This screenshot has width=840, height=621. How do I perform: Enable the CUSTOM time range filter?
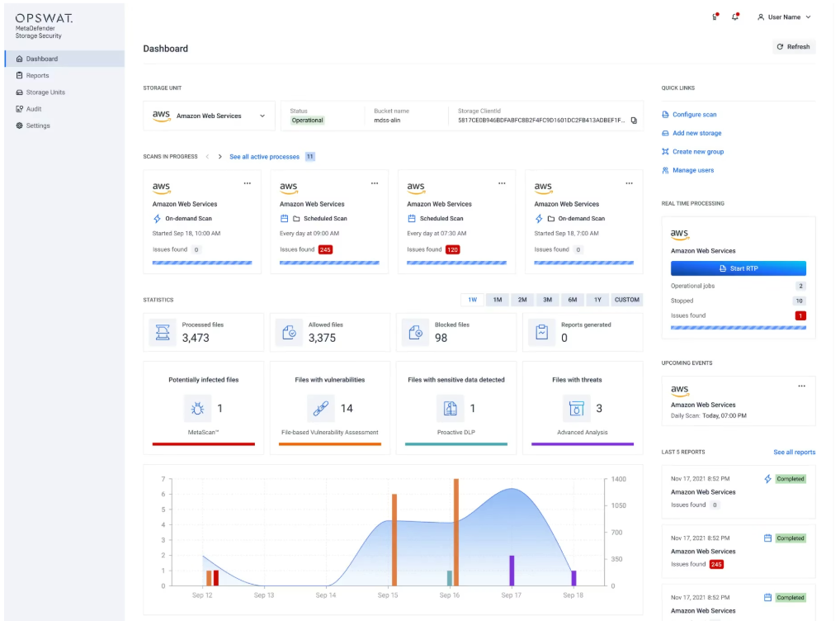pos(626,300)
